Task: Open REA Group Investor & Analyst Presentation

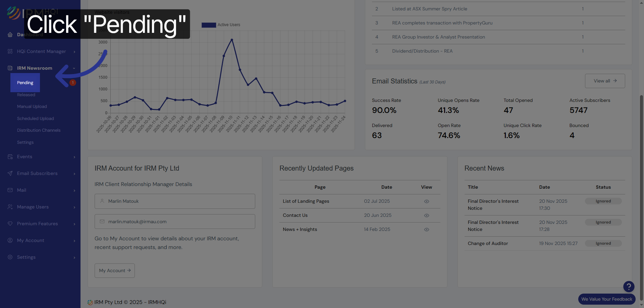Action: (x=438, y=37)
